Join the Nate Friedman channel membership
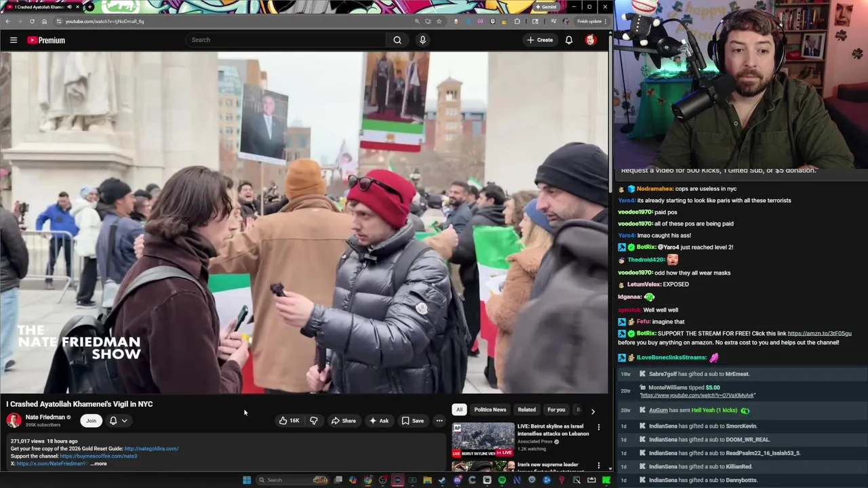This screenshot has width=868, height=488. click(91, 421)
